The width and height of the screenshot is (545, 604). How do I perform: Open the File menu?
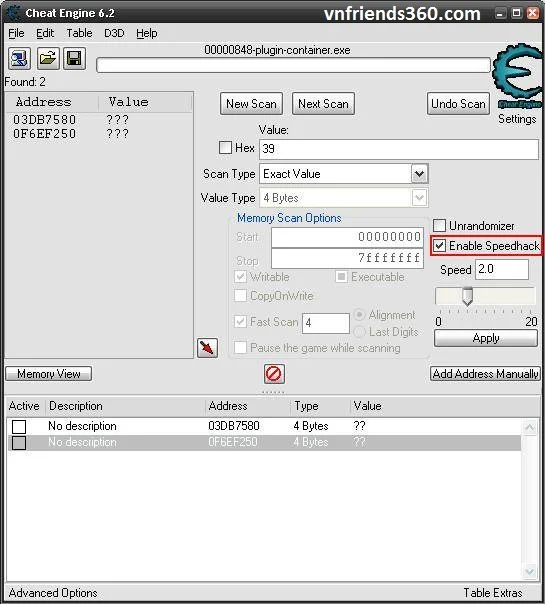(x=17, y=33)
